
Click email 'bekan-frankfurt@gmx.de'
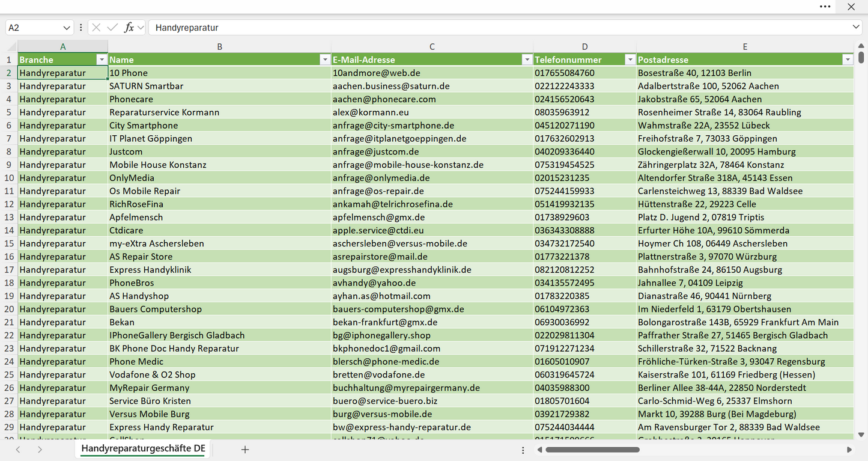385,322
